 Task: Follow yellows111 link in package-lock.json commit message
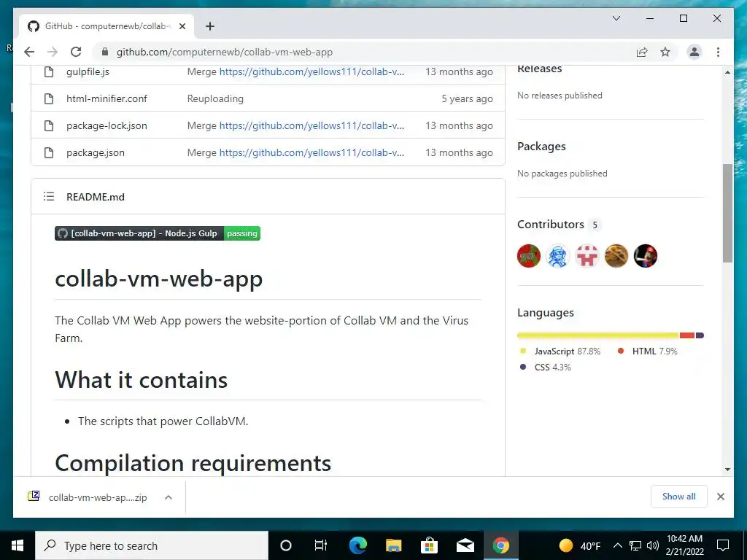tap(311, 125)
